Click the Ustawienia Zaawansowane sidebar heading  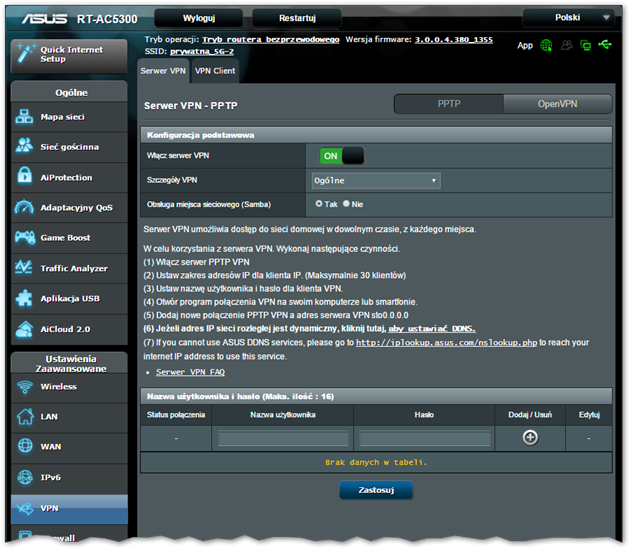71,364
